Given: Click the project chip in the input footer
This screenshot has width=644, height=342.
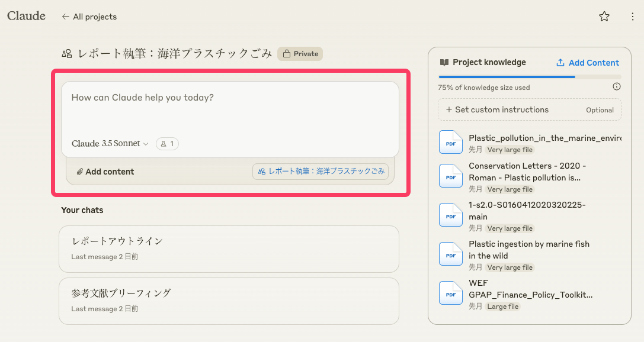Looking at the screenshot, I should [x=321, y=172].
